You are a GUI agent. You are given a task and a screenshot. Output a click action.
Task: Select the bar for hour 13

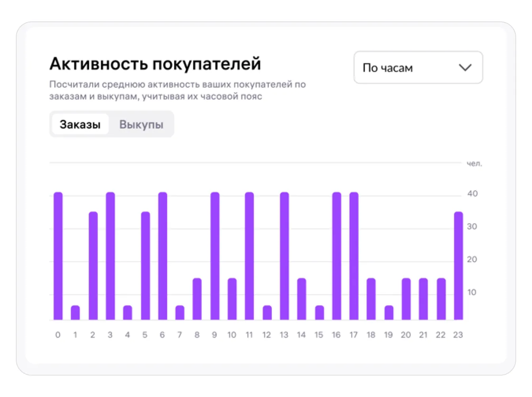tap(284, 256)
